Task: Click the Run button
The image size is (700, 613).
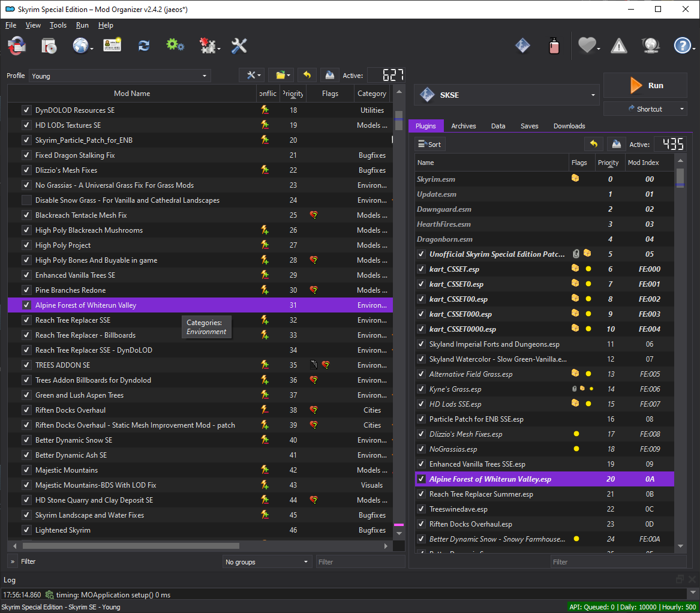Action: pos(645,85)
